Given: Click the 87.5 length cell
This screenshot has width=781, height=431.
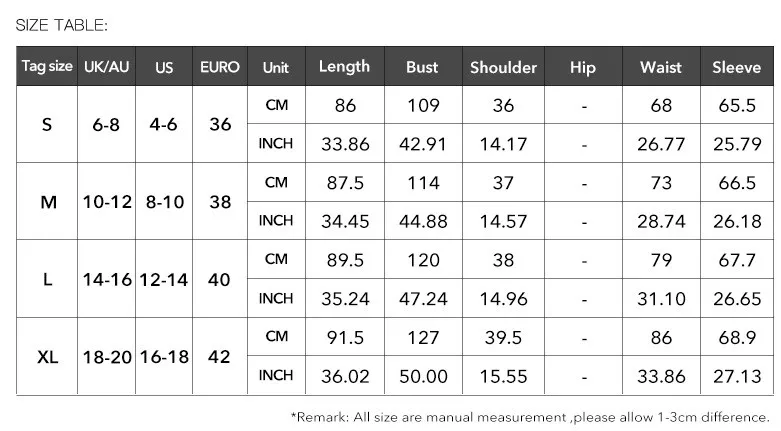Looking at the screenshot, I should point(344,183).
